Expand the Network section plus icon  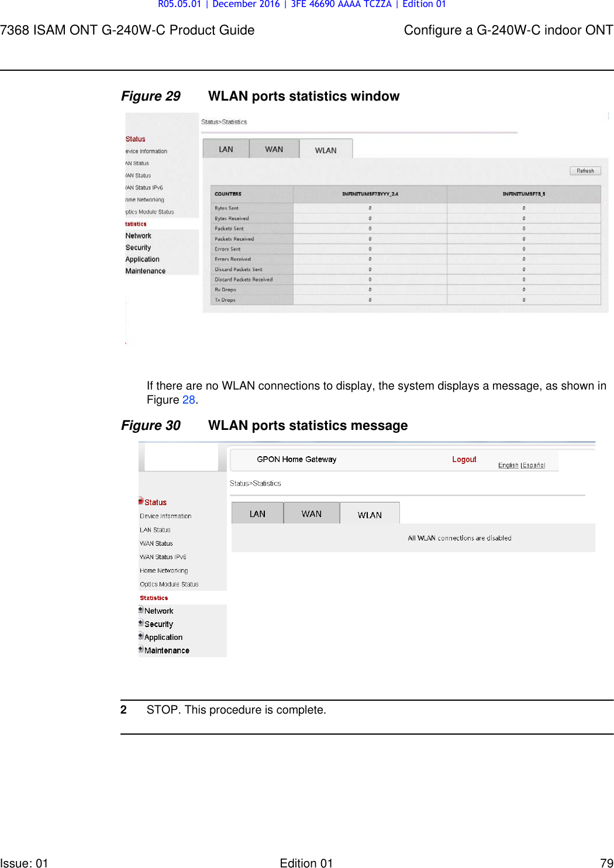coord(140,608)
